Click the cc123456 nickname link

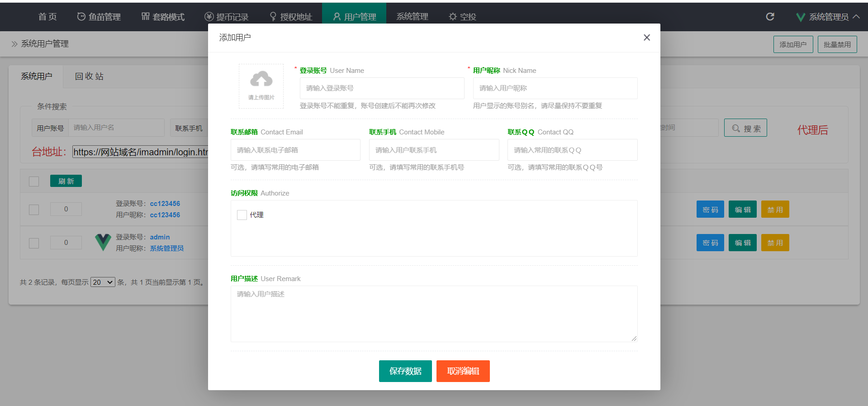click(165, 215)
